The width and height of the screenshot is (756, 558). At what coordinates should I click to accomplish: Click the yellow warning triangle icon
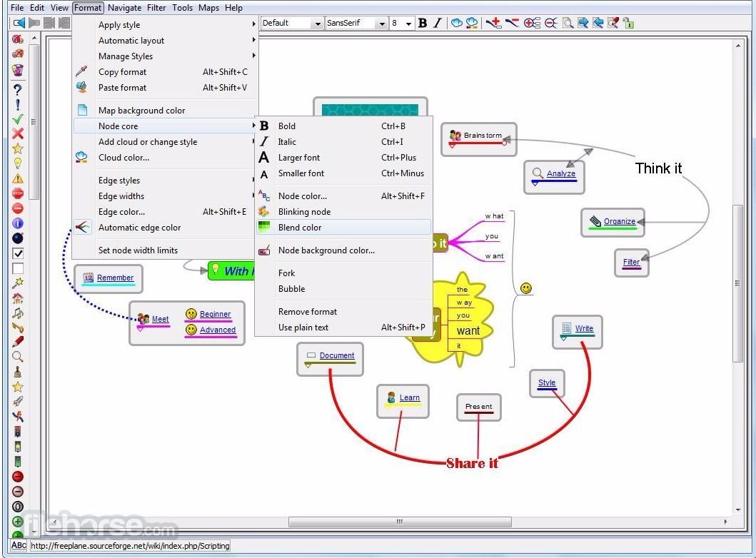17,178
